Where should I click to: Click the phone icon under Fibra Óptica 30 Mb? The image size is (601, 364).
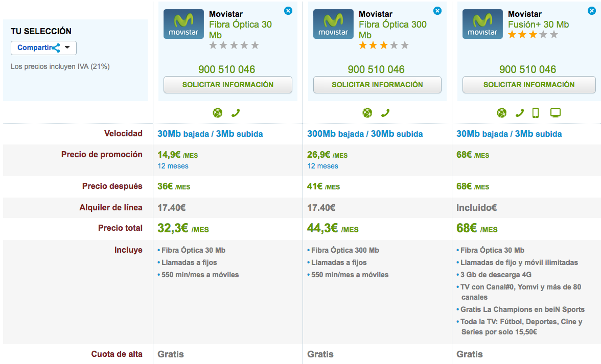tap(236, 113)
